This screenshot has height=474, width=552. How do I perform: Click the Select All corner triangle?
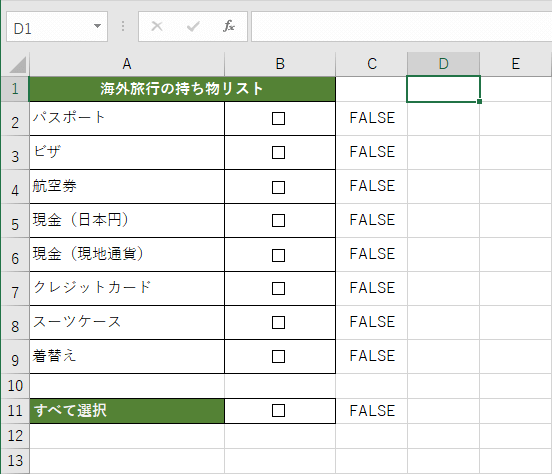coord(18,65)
